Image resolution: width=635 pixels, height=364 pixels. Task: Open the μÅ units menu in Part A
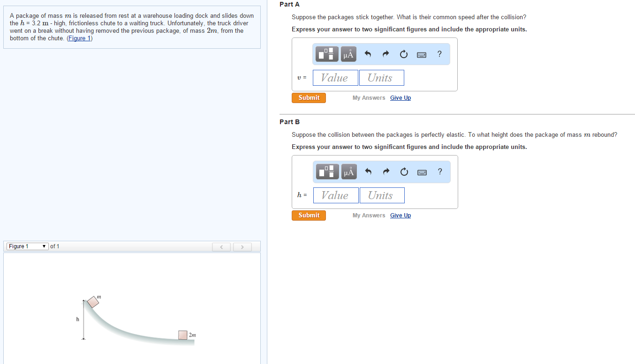click(x=348, y=54)
